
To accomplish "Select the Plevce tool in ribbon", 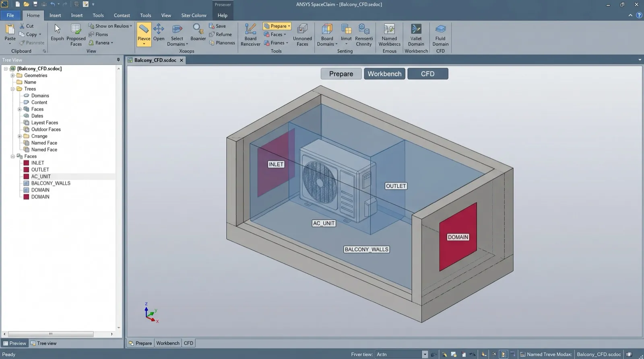I will pyautogui.click(x=144, y=34).
